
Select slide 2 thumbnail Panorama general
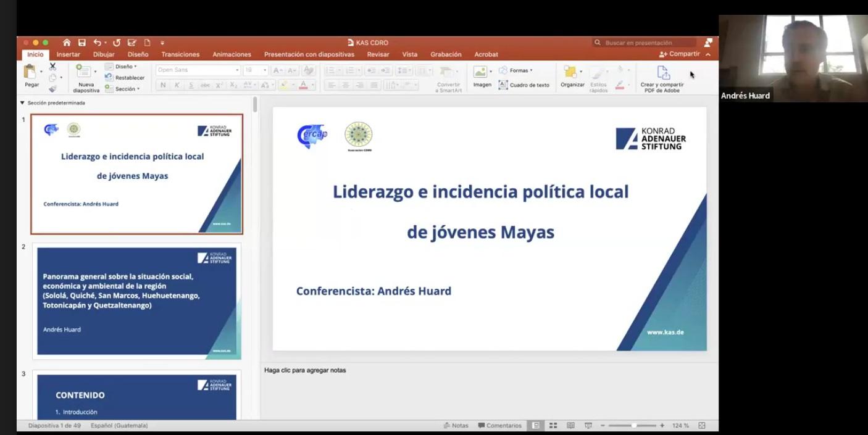click(x=136, y=301)
